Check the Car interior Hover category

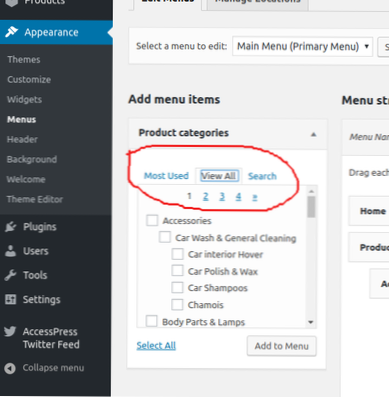click(x=177, y=254)
